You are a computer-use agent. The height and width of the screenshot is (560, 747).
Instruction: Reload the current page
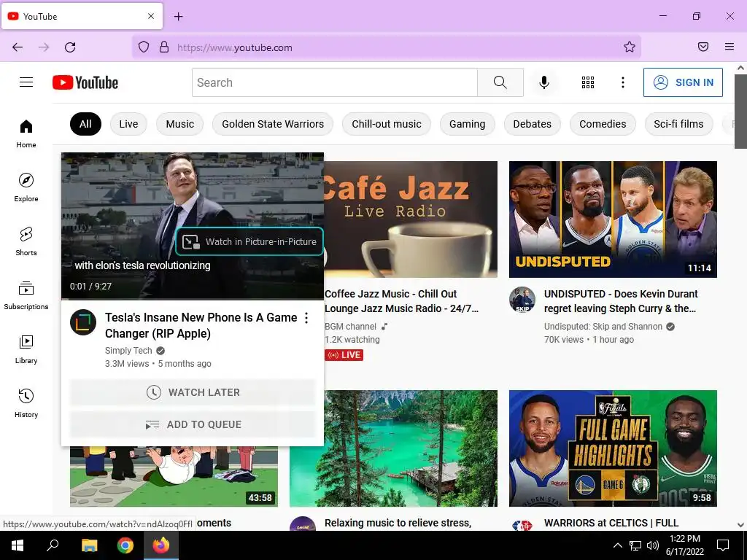[70, 47]
